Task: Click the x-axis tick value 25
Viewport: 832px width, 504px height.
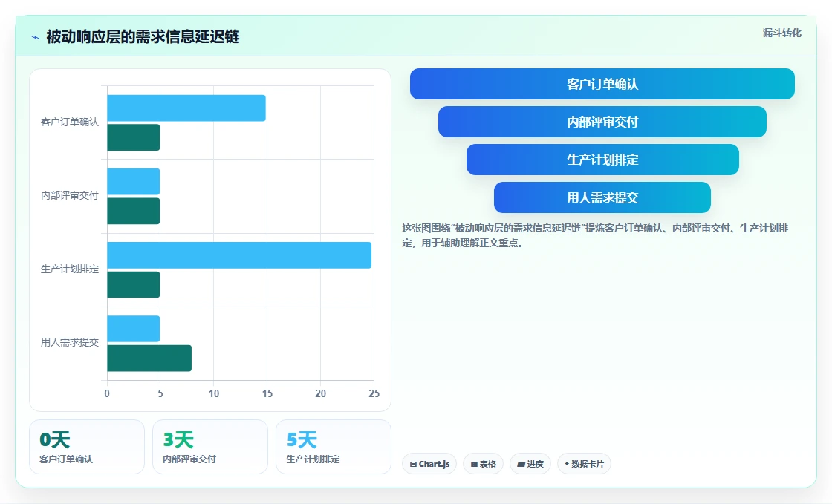Action: 374,393
